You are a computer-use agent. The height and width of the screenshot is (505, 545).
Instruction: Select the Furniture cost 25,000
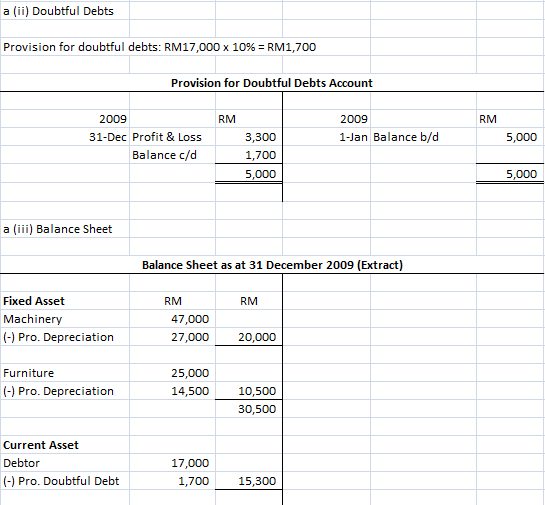click(172, 373)
